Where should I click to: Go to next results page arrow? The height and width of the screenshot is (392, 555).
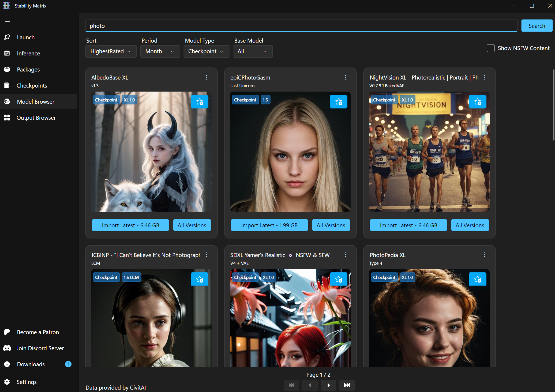coord(328,385)
